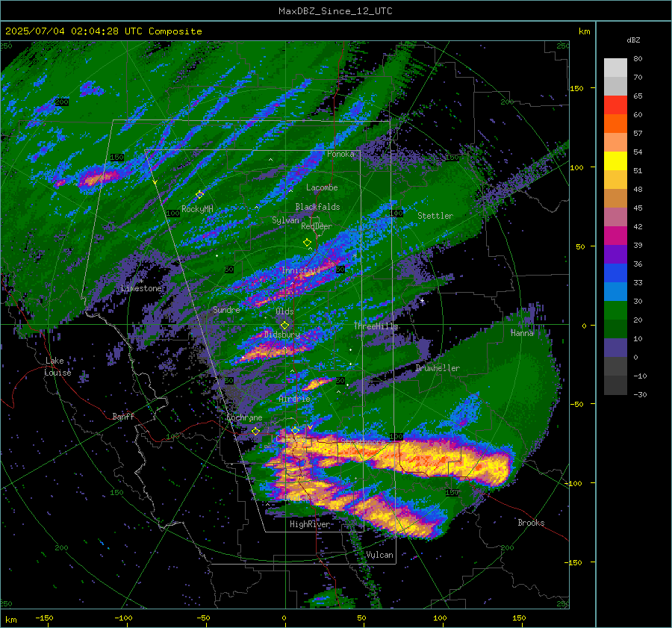Click the Sundre town label
This screenshot has height=628, width=672.
coord(226,309)
